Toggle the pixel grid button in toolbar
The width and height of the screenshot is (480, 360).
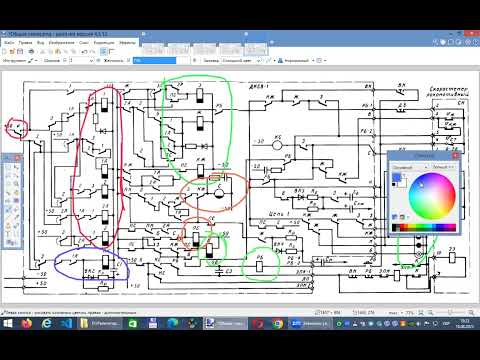click(x=104, y=51)
